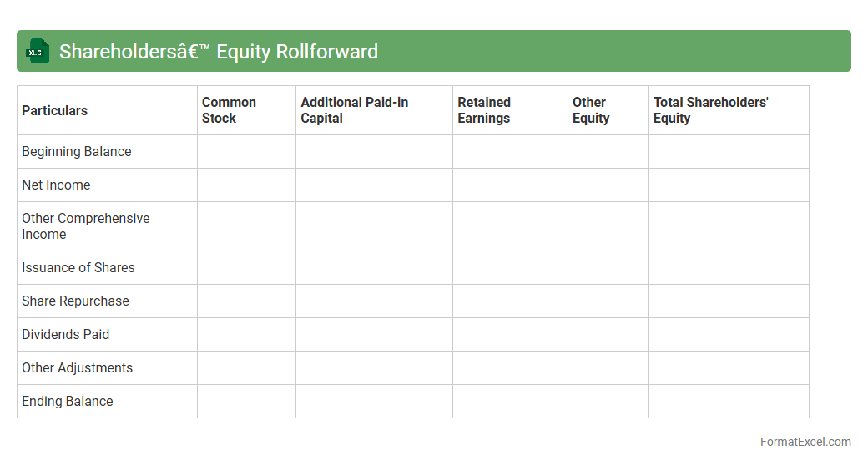
Task: Click the Additional Paid-in Capital header
Action: [354, 110]
